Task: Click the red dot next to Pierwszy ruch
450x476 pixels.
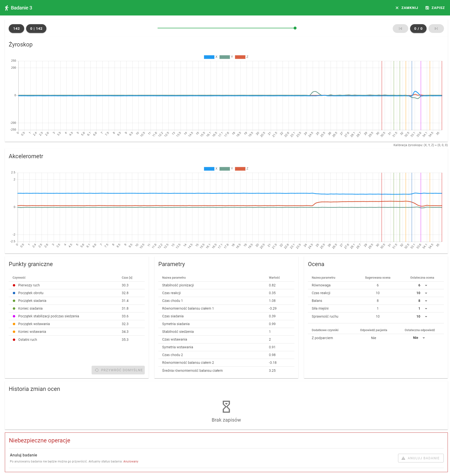Action: (x=14, y=285)
